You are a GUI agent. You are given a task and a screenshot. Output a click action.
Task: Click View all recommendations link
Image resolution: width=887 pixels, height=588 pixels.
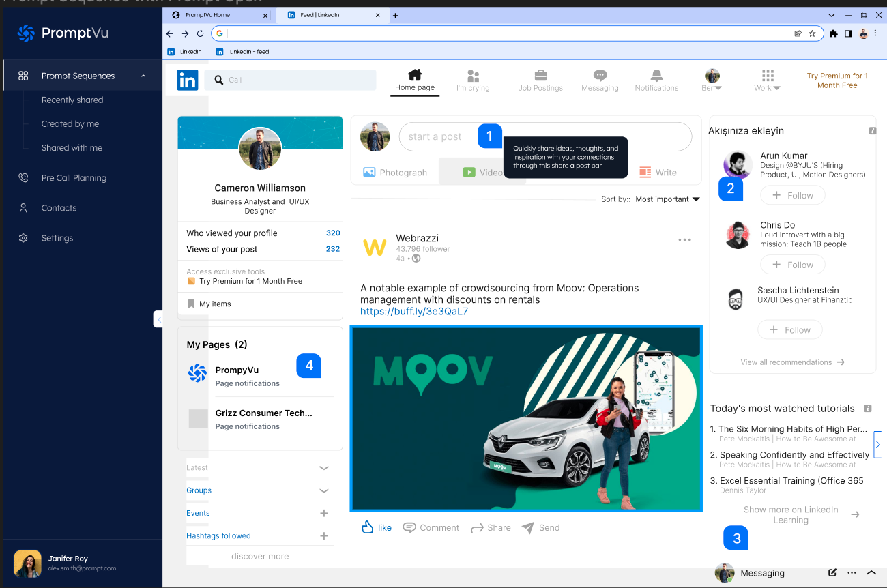792,362
